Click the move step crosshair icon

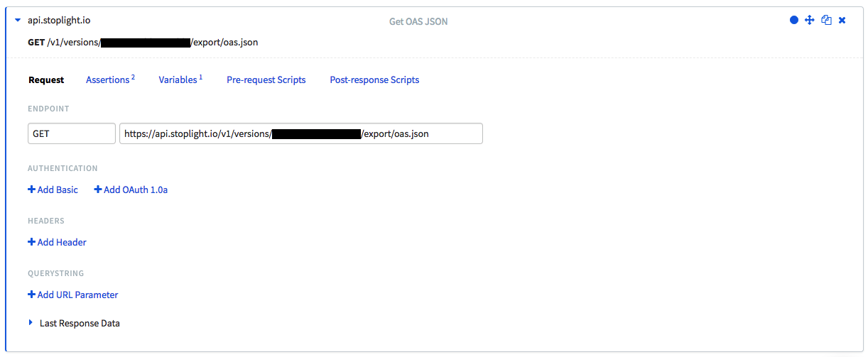[x=810, y=21]
